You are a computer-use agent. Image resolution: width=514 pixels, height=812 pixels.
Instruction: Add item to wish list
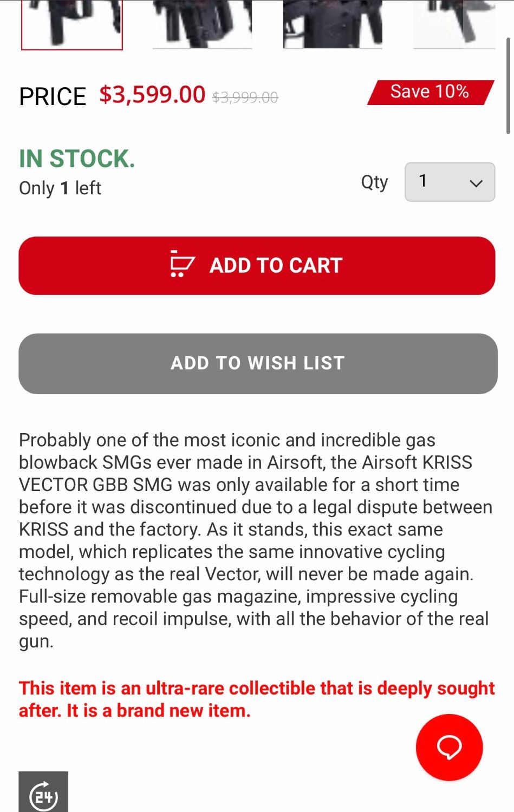(258, 363)
